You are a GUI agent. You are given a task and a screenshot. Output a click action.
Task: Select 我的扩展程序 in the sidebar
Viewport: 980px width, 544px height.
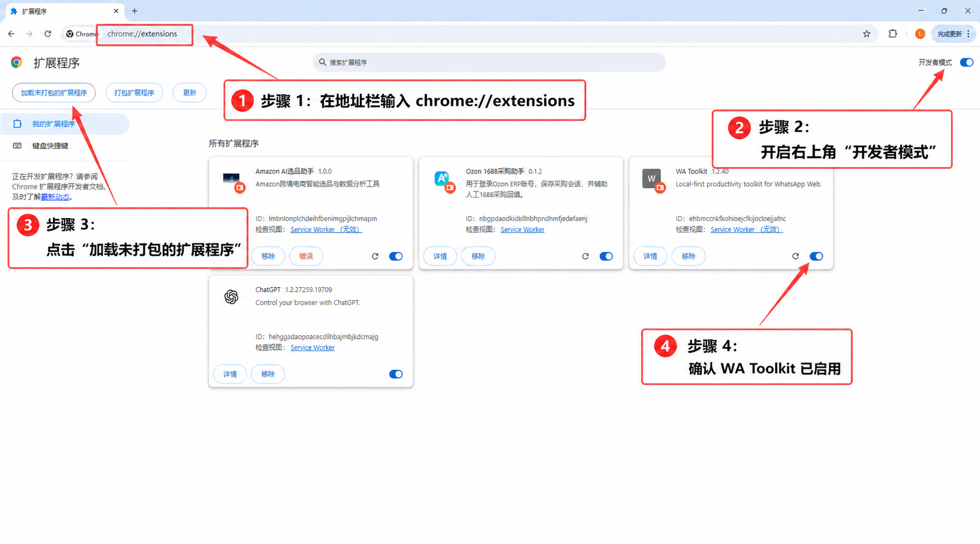(65, 124)
